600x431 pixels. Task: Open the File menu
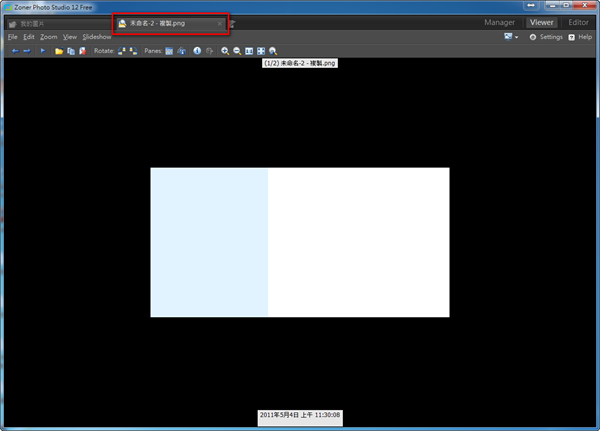tap(13, 37)
